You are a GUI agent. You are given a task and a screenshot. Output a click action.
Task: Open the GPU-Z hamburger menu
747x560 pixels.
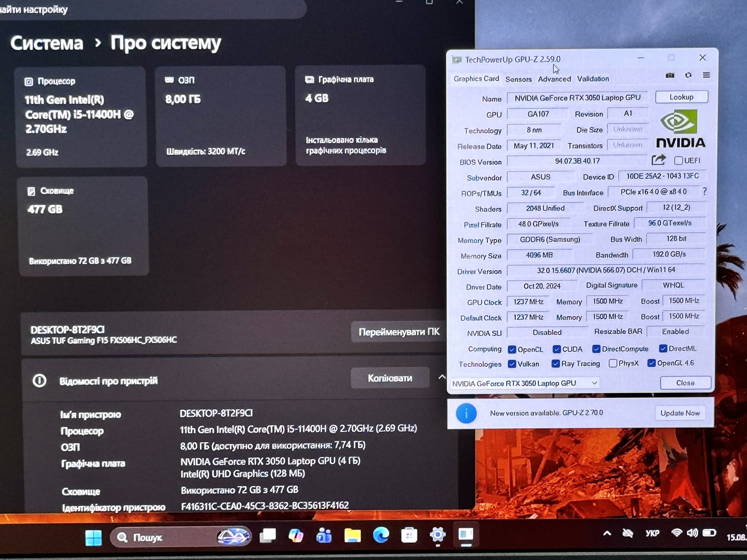pos(706,75)
